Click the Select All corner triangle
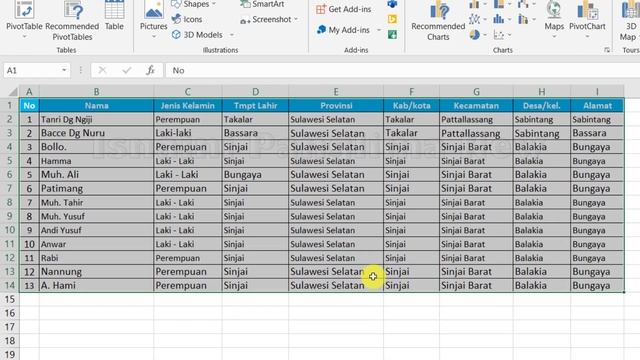 click(13, 91)
